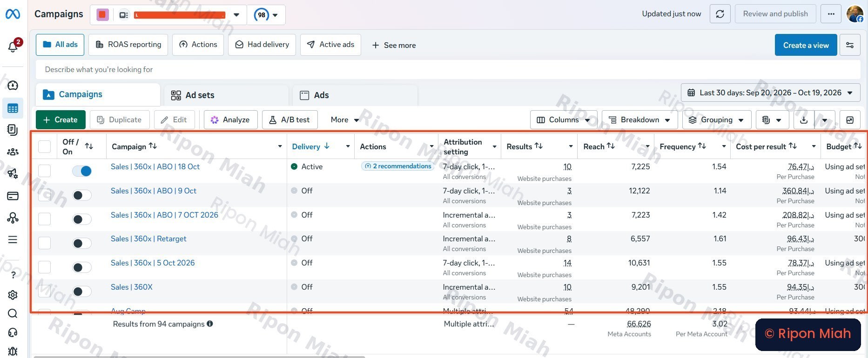Open the All tools hamburger menu icon
The image size is (868, 358).
(13, 239)
